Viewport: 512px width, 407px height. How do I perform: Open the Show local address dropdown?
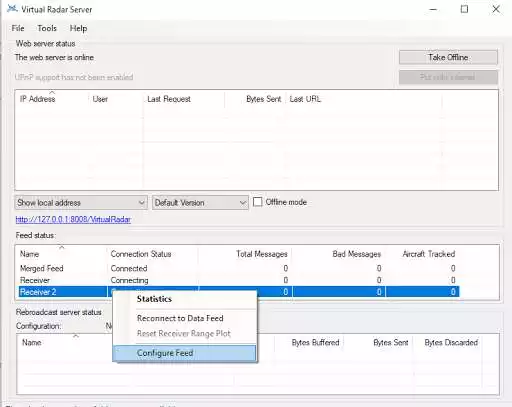pyautogui.click(x=81, y=203)
